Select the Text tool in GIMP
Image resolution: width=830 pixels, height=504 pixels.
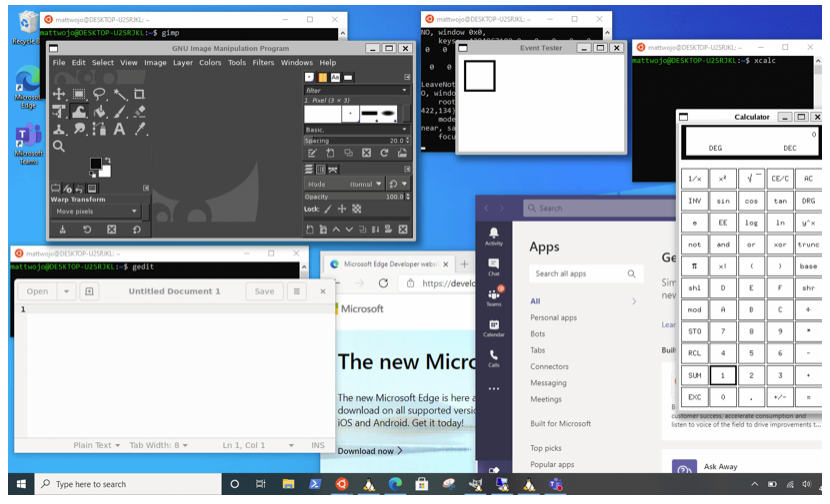click(x=120, y=129)
